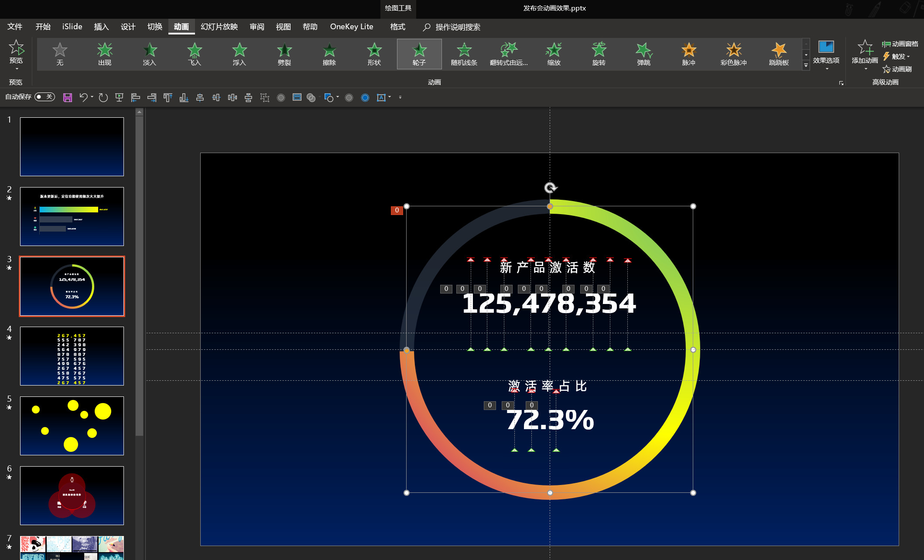Select slide 2 thumbnail with bar chart
Screen dimensions: 924x560
coord(72,216)
